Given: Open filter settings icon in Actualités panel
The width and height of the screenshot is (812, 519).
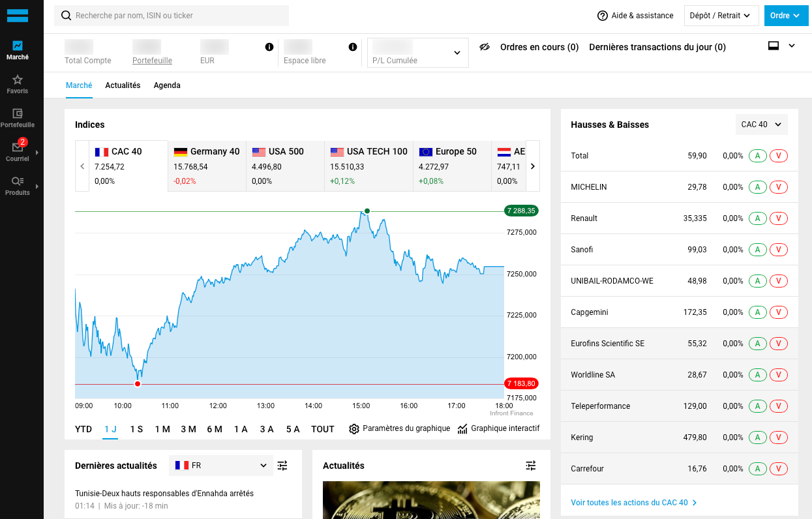Looking at the screenshot, I should (x=531, y=466).
